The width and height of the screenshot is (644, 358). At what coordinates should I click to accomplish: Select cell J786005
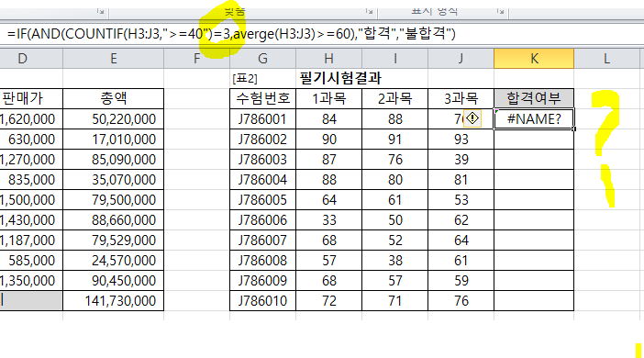click(263, 199)
